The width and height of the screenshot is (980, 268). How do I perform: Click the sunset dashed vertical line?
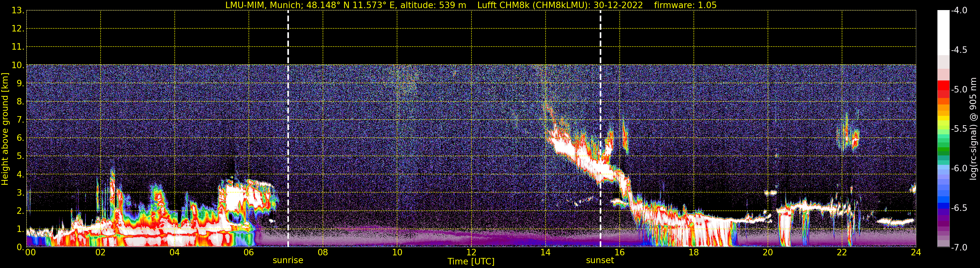[x=600, y=129]
